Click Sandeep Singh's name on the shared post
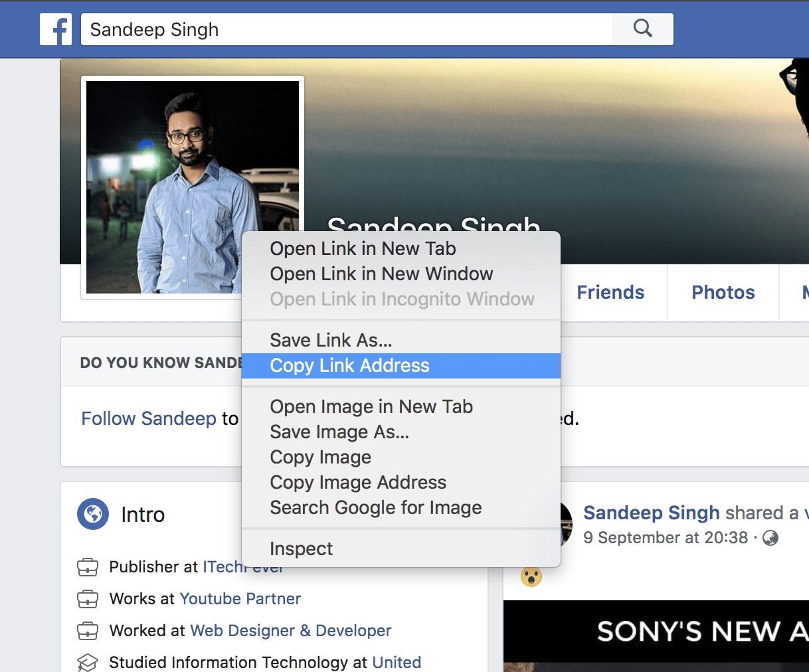809x672 pixels. [x=651, y=513]
